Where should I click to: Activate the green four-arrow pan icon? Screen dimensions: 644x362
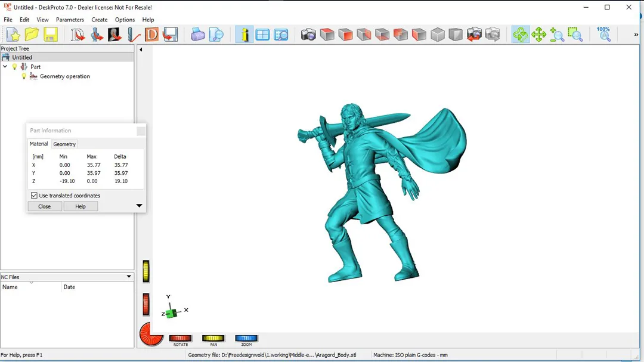[538, 35]
